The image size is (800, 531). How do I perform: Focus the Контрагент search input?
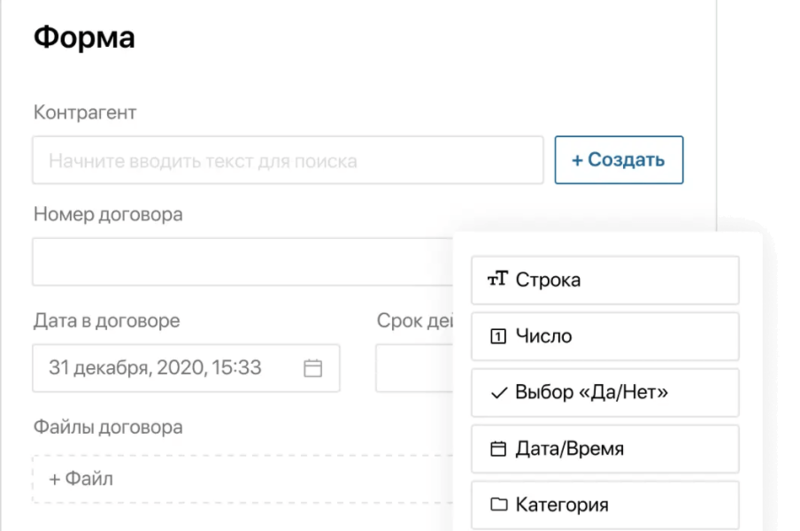[x=288, y=160]
